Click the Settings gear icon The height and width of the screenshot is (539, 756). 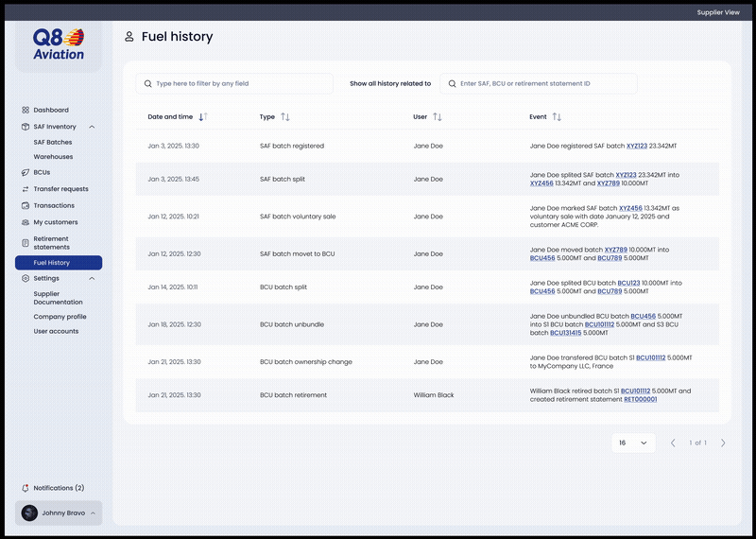[26, 278]
